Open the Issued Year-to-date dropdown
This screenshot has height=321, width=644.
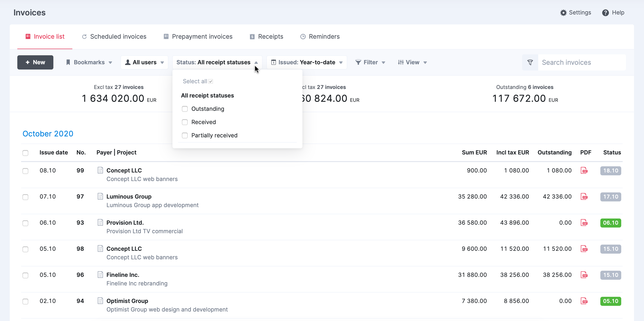(307, 62)
